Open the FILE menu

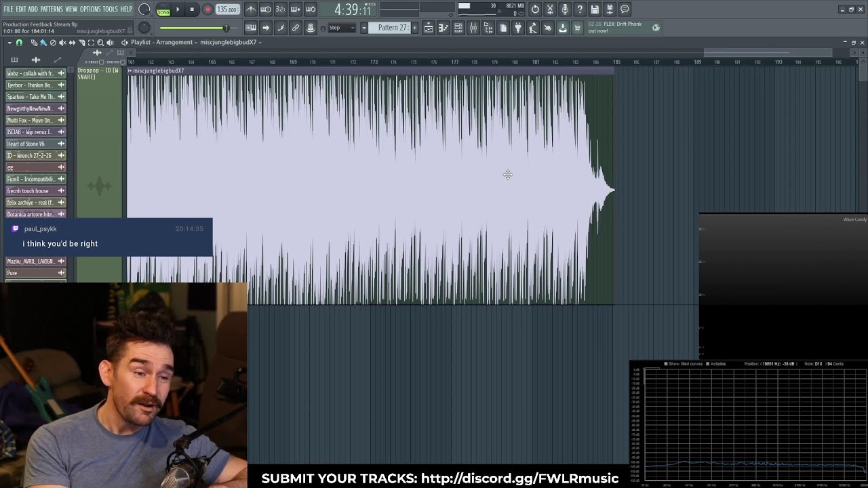pyautogui.click(x=8, y=9)
